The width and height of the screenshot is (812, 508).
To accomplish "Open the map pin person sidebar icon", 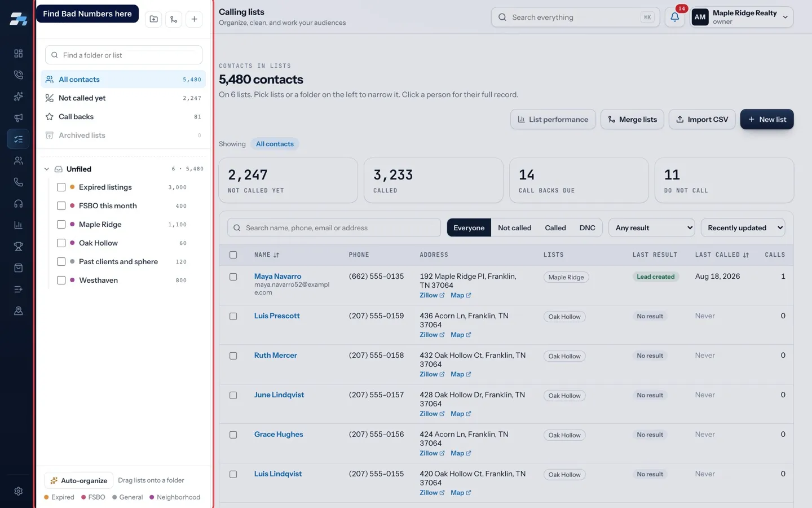I will pyautogui.click(x=18, y=310).
